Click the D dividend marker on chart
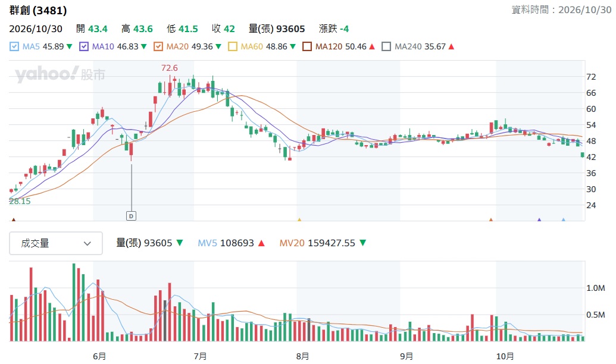Image resolution: width=616 pixels, height=364 pixels. click(131, 216)
